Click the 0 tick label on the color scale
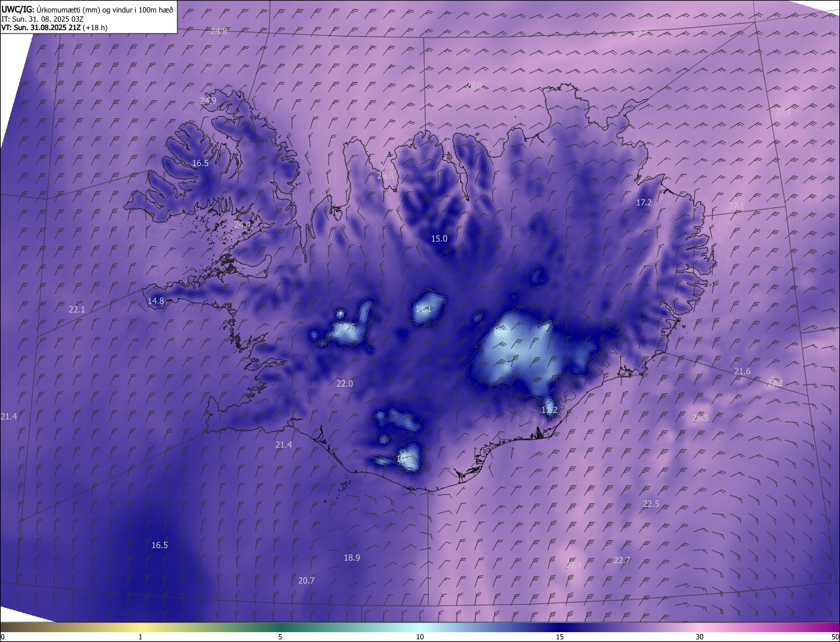Viewport: 840px width, 642px height. (2, 637)
